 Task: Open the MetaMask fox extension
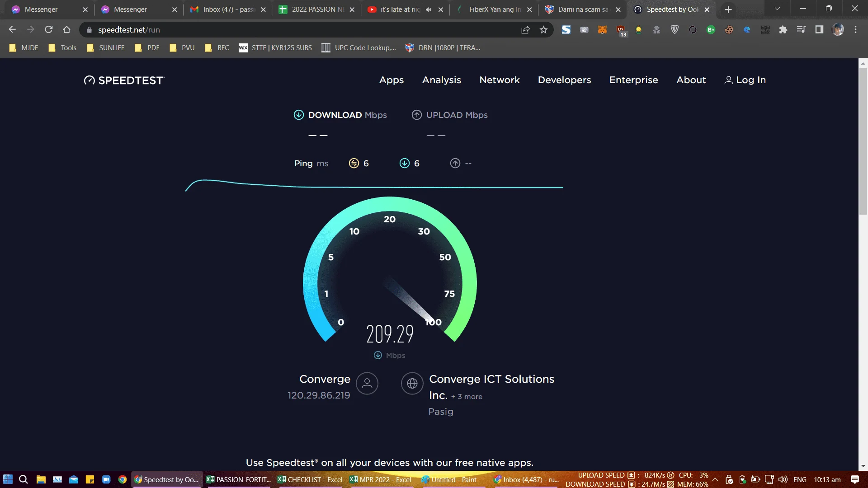tap(602, 30)
